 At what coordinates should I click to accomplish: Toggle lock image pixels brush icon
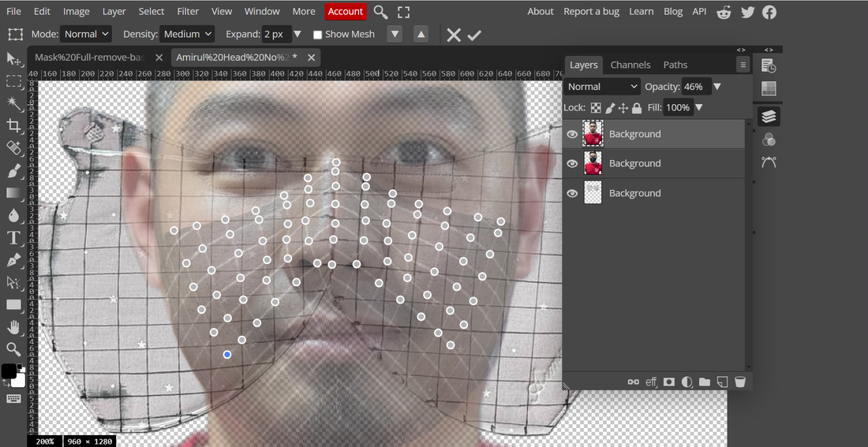click(x=609, y=108)
